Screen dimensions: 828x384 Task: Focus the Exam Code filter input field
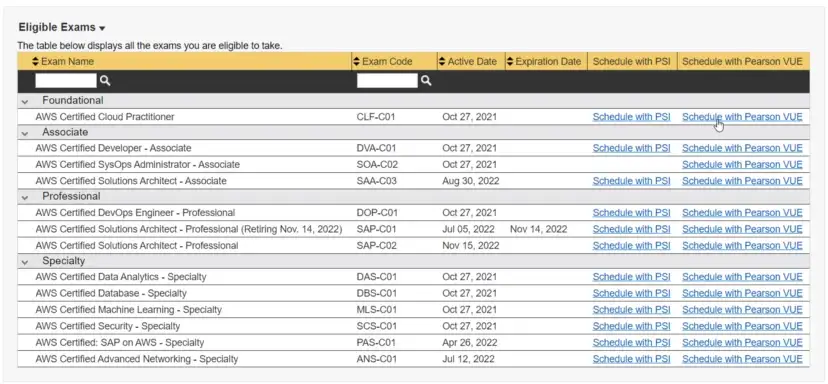[x=387, y=80]
